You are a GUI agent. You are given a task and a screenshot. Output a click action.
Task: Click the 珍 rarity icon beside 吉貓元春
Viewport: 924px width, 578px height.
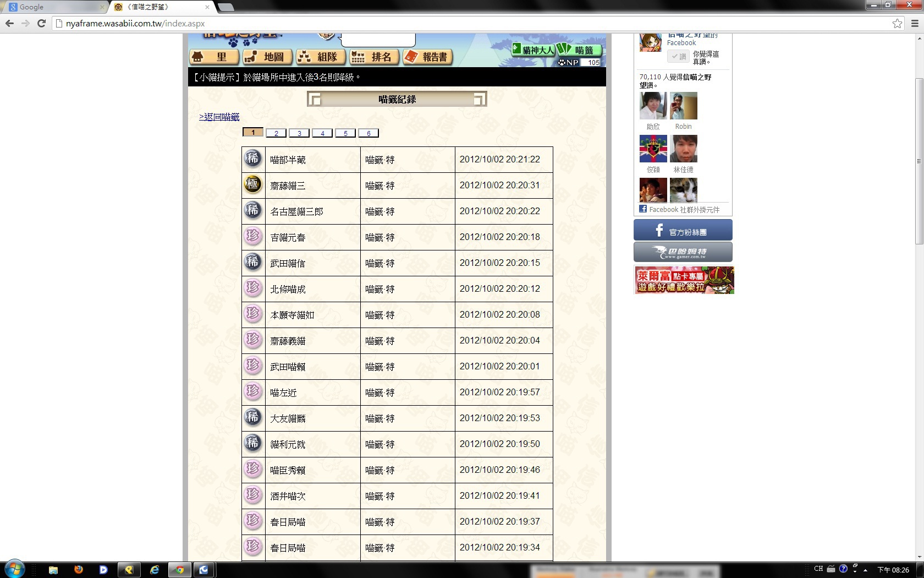(252, 237)
